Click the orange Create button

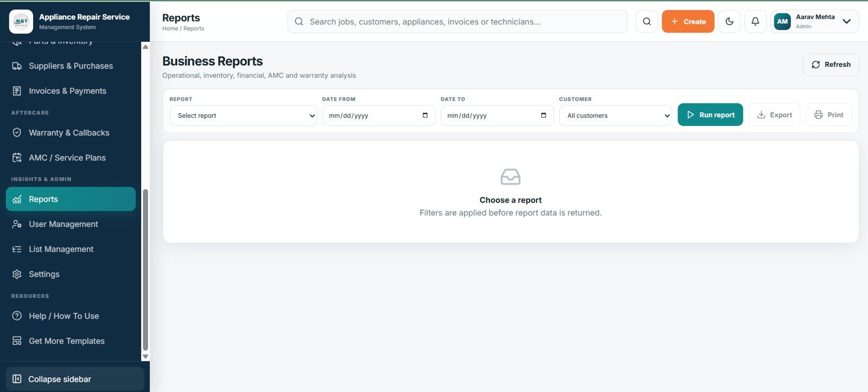[x=688, y=22]
